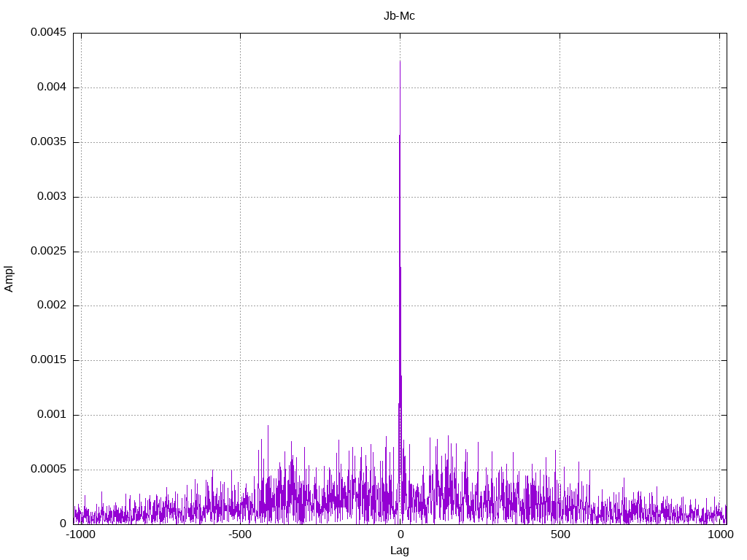Click the y-axis value 0.0015
Screen dimensions: 747x560
click(x=49, y=360)
